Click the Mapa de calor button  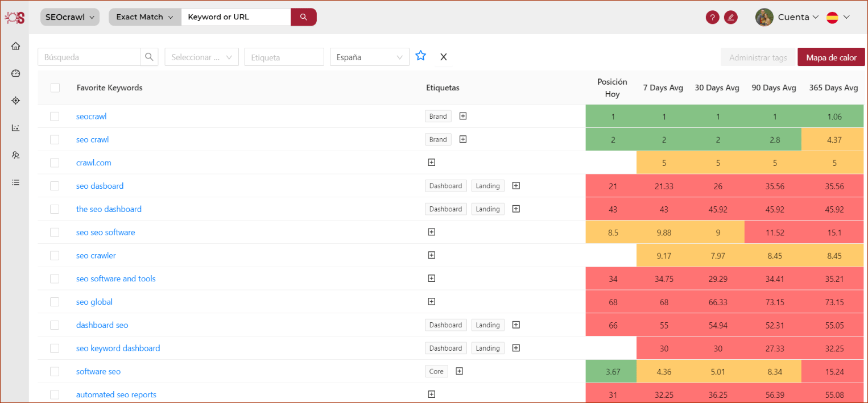[831, 57]
